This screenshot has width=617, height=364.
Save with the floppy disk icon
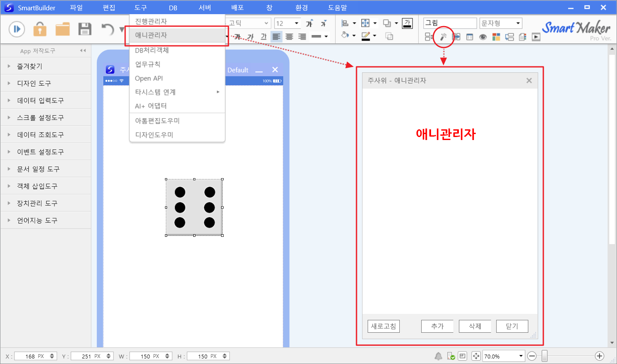(85, 29)
